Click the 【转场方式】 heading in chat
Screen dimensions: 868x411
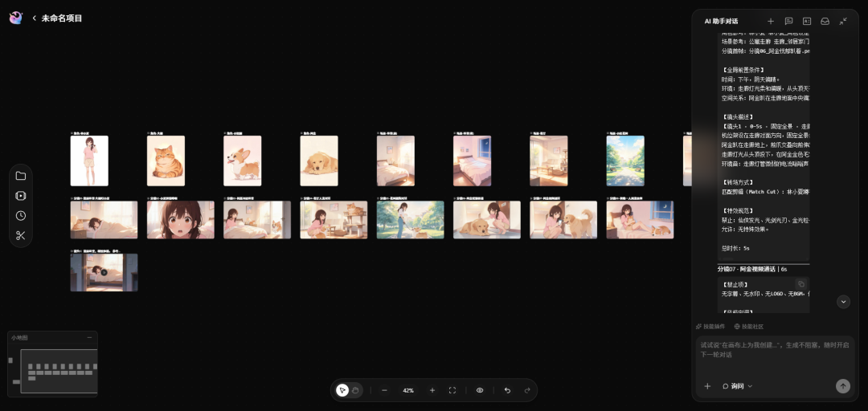click(x=737, y=182)
